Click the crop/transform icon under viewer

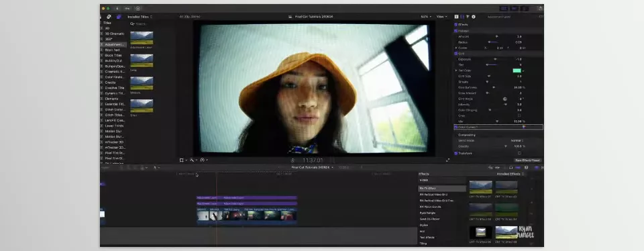pyautogui.click(x=182, y=160)
